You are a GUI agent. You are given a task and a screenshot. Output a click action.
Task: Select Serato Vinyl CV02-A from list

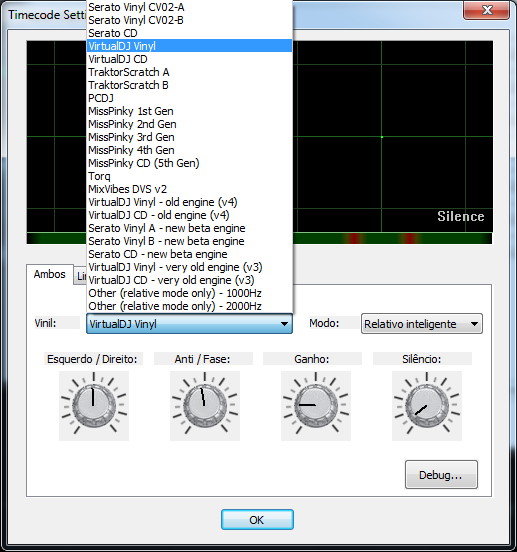coord(189,7)
